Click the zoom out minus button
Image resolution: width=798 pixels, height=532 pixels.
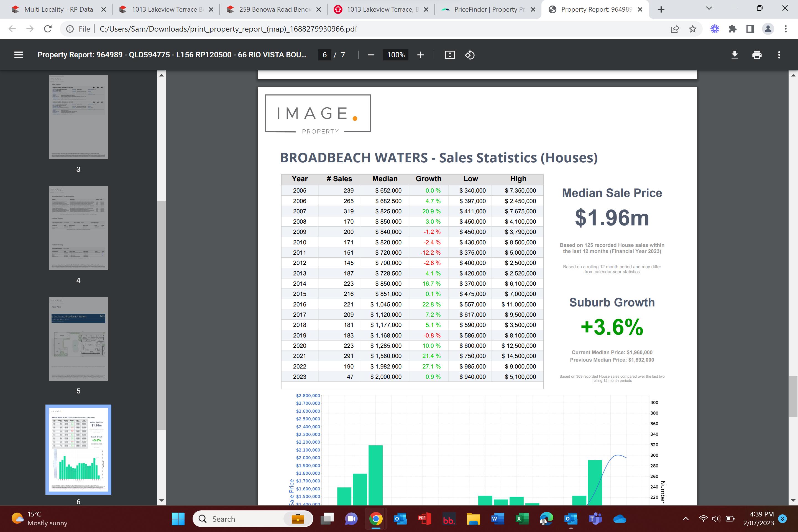tap(371, 55)
